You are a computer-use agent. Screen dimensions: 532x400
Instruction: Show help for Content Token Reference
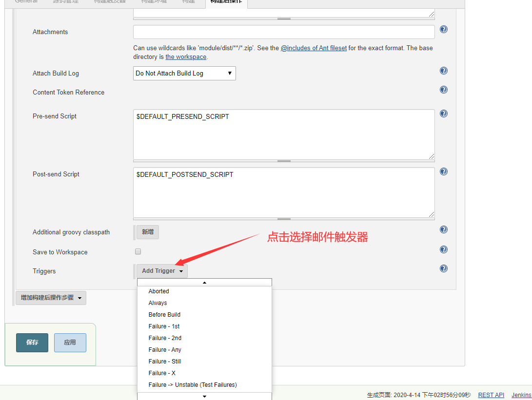coord(444,90)
